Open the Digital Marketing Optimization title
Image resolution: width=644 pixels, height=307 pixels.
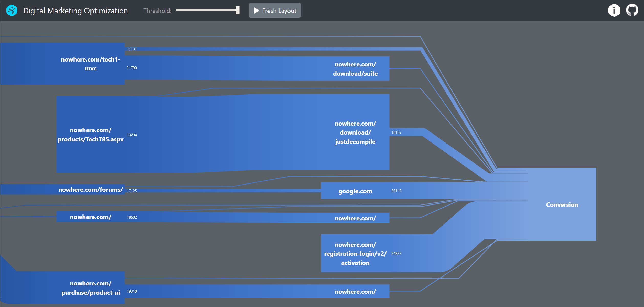click(76, 11)
